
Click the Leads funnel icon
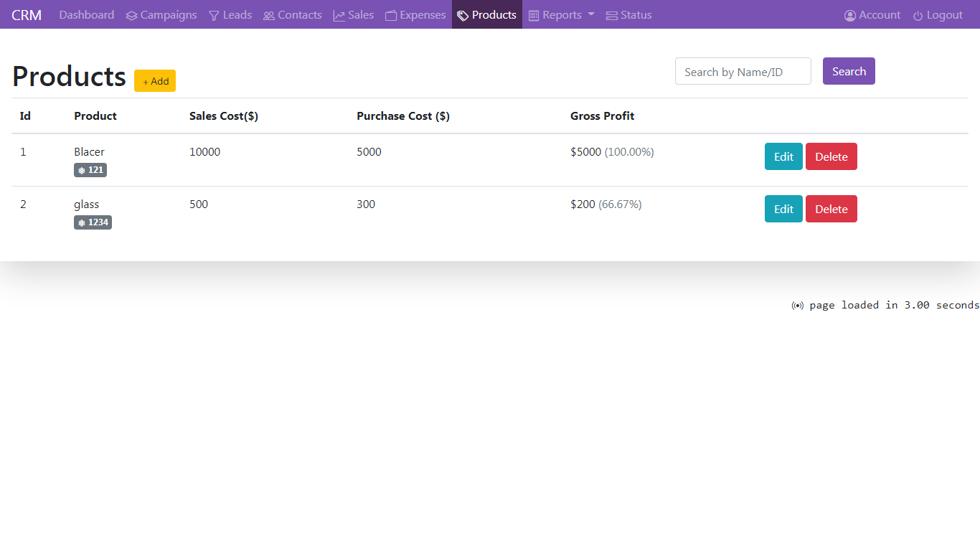pos(214,16)
